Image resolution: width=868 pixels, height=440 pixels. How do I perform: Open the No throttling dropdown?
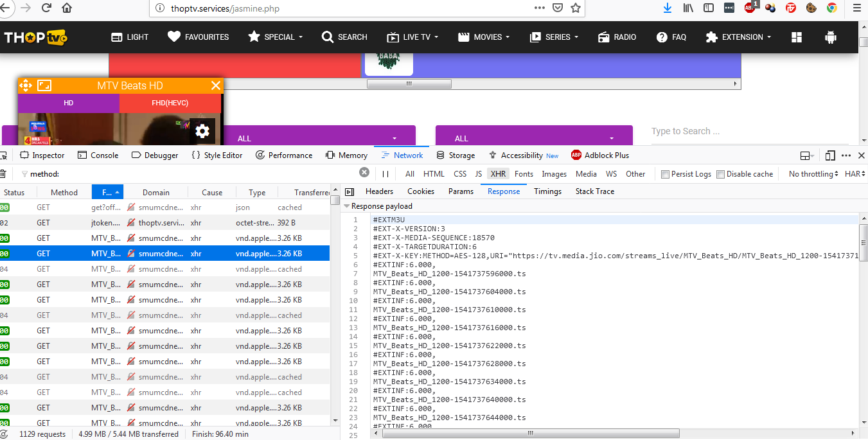[814, 174]
